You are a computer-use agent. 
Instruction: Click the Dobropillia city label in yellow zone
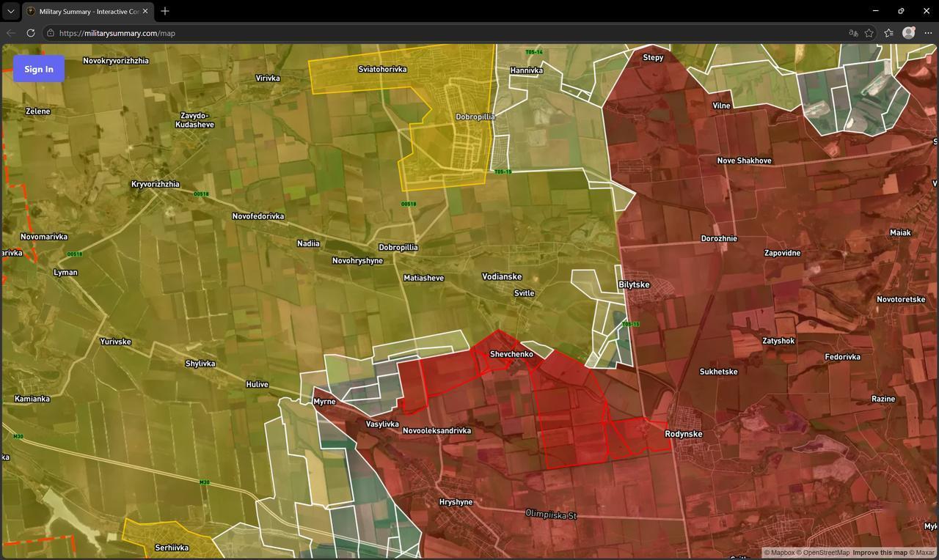coord(475,117)
